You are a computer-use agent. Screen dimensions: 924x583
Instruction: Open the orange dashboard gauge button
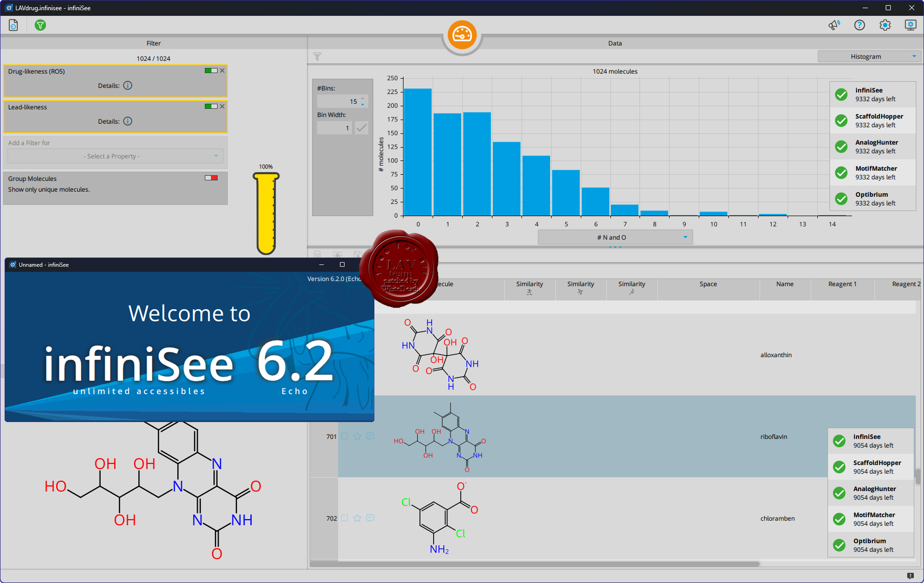[462, 35]
